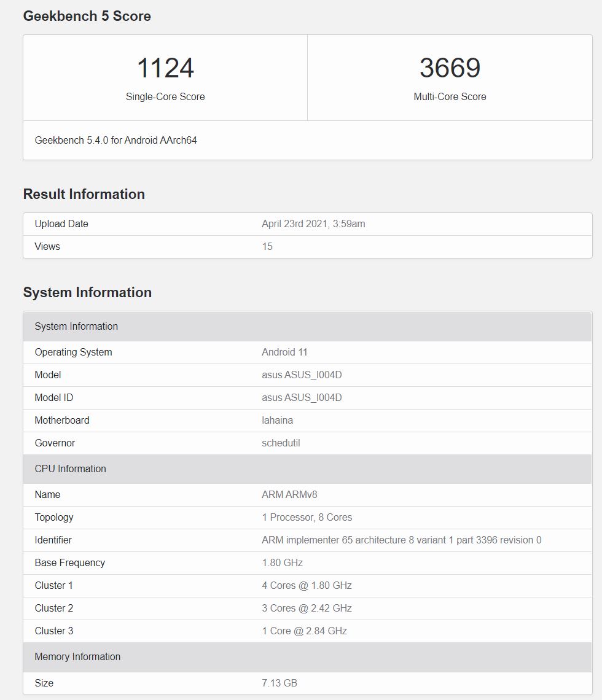Viewport: 602px width, 700px height.
Task: Select the multi-core score 3669
Action: [450, 68]
